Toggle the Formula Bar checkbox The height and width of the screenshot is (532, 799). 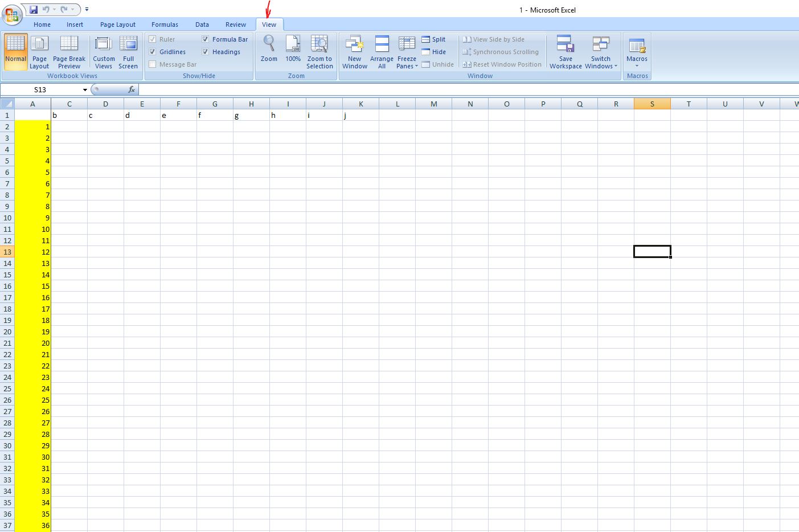point(206,39)
